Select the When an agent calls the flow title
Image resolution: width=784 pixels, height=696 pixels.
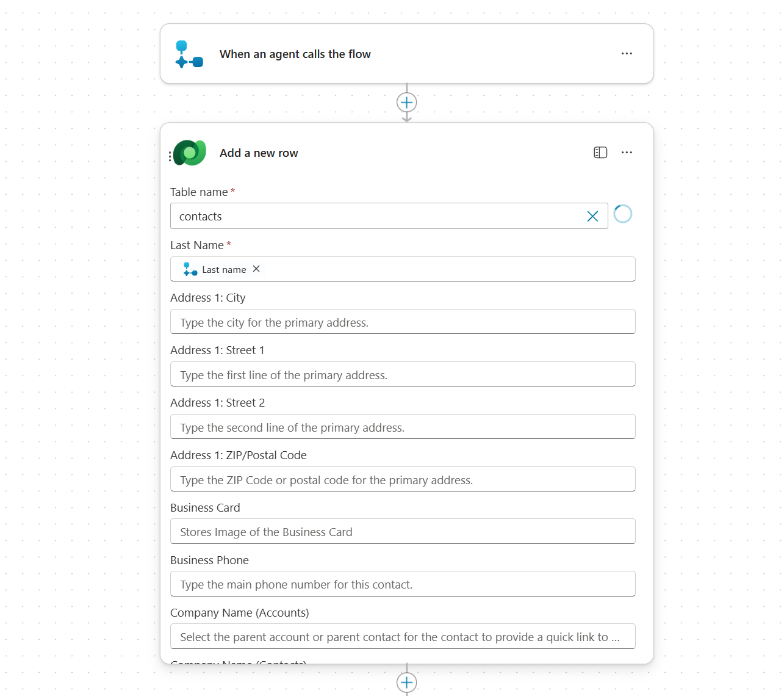click(x=295, y=54)
